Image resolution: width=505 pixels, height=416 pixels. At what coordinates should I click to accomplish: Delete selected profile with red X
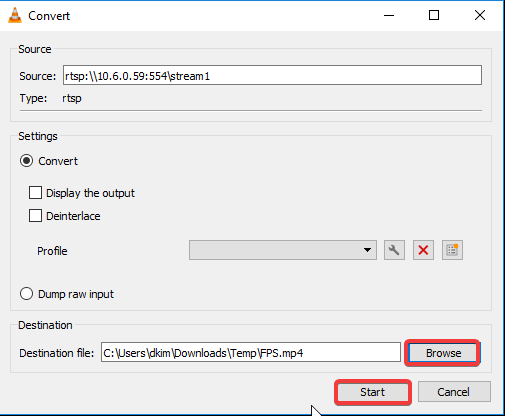click(x=423, y=250)
